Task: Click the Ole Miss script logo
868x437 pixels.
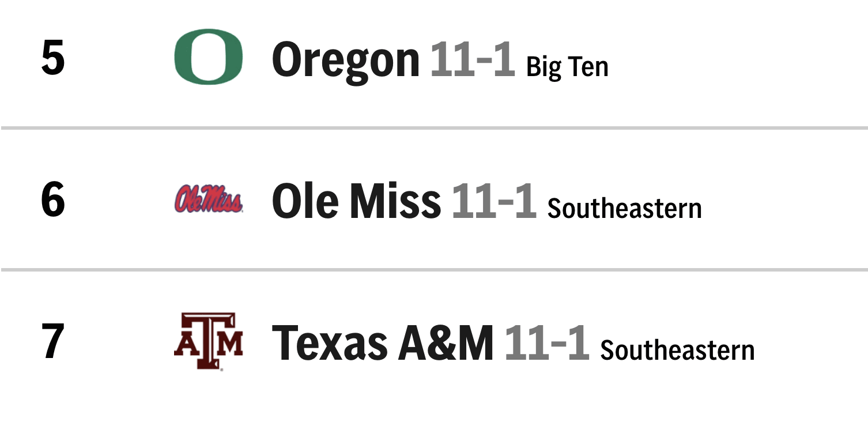Action: pyautogui.click(x=208, y=199)
